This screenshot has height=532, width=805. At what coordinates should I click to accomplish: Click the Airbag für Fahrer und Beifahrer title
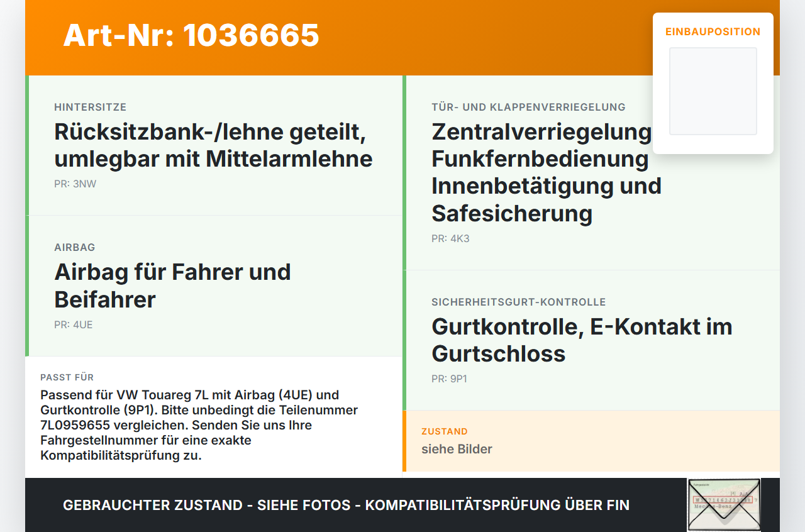(172, 285)
